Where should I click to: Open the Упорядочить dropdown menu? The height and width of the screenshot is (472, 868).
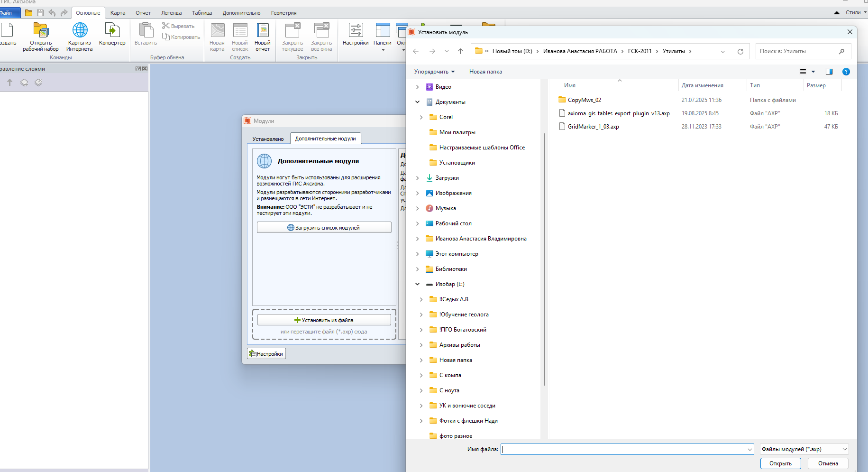click(434, 72)
